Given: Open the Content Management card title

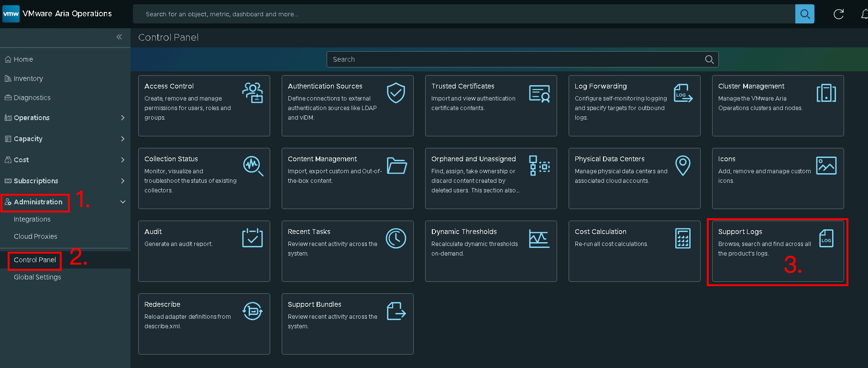Looking at the screenshot, I should tap(322, 159).
